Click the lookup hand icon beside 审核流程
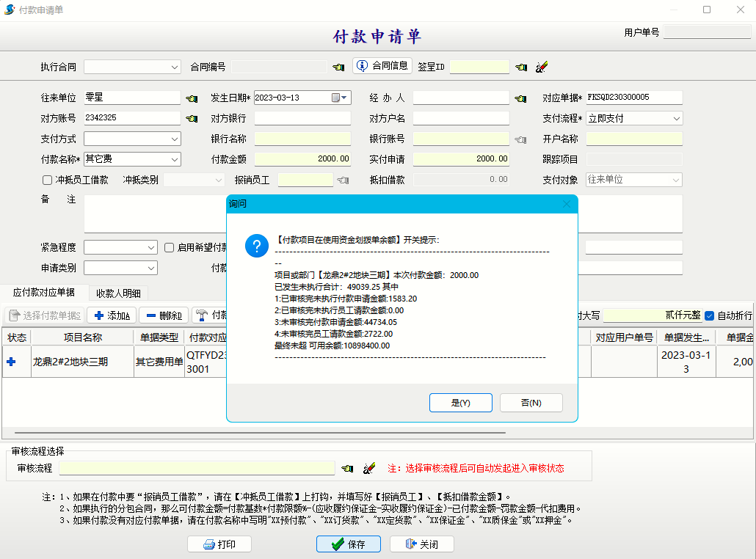 point(347,468)
